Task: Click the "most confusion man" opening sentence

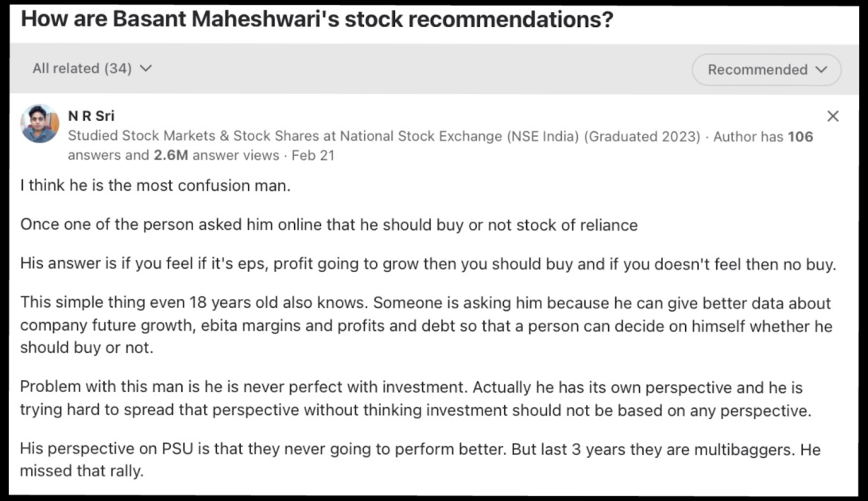Action: pyautogui.click(x=156, y=188)
